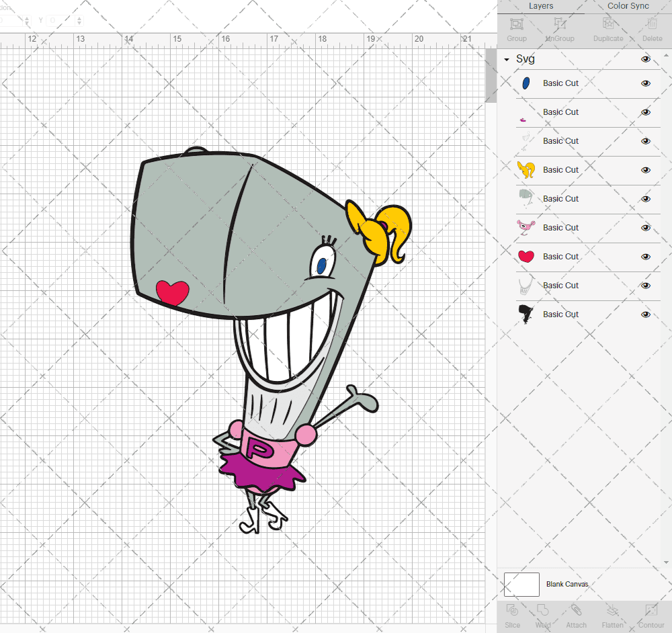Select the white teeth layer thumbnail
The height and width of the screenshot is (633, 672).
526,286
